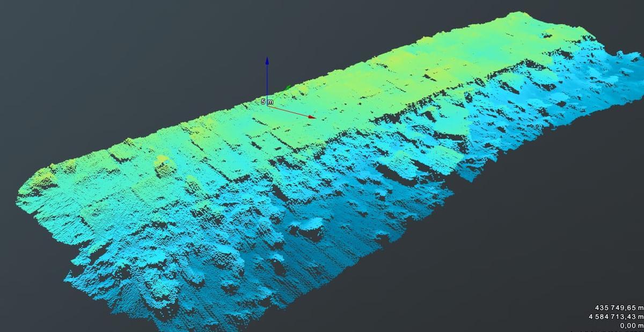Click the 435 749,65 m easting readout
Screen dimensions: 644x332
click(619, 307)
